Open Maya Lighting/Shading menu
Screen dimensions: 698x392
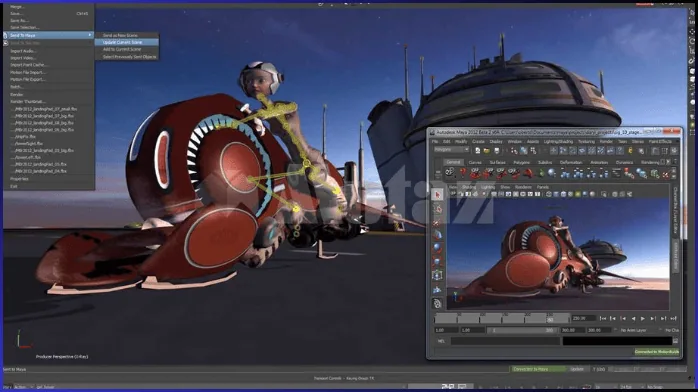coord(558,141)
